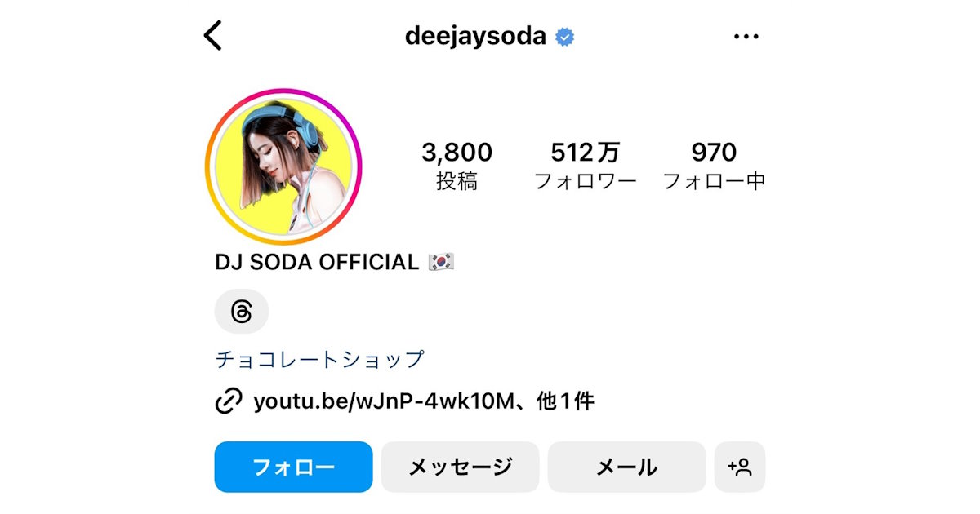Select the 投稿 label under post count
Image resolution: width=980 pixels, height=514 pixels.
pyautogui.click(x=457, y=181)
